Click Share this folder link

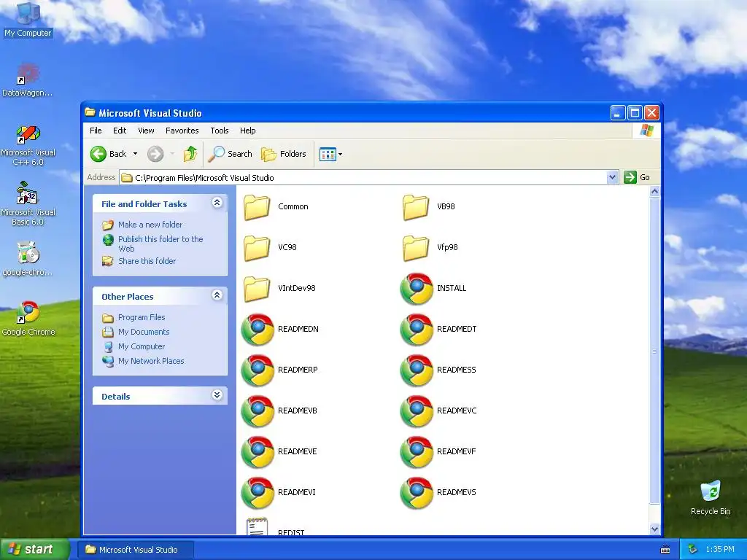click(x=147, y=261)
